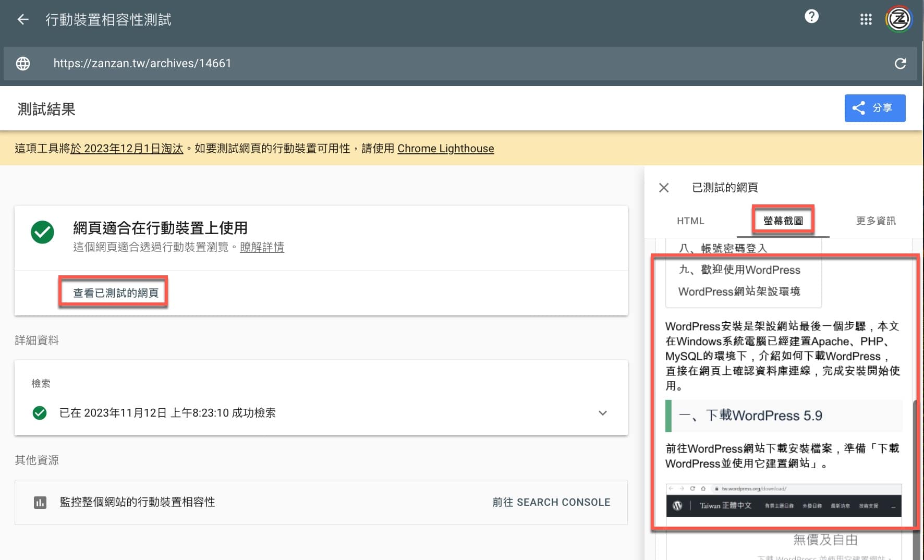Click the 一、下載WordPress 5.9 heading
Screen dimensions: 924x560
tap(784, 416)
